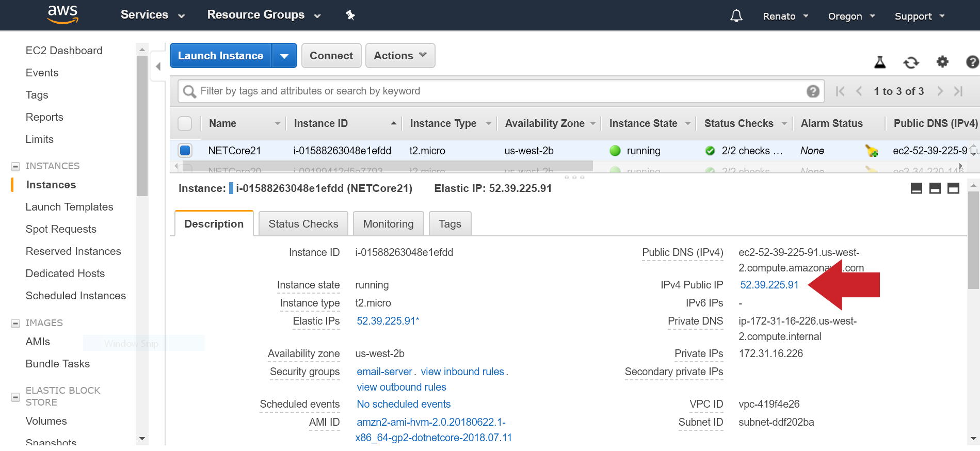This screenshot has height=451, width=980.
Task: Collapse the IMAGES sidebar section
Action: pyautogui.click(x=15, y=323)
